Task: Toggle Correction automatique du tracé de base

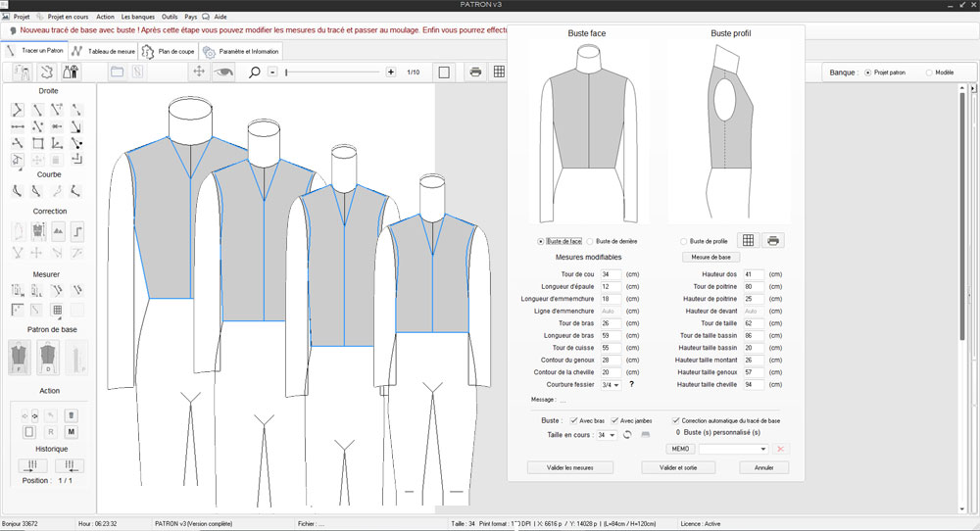Action: click(675, 420)
